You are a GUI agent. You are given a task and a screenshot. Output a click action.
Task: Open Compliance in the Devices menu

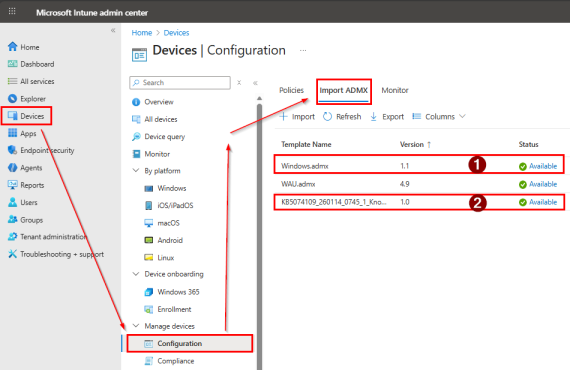(x=176, y=361)
